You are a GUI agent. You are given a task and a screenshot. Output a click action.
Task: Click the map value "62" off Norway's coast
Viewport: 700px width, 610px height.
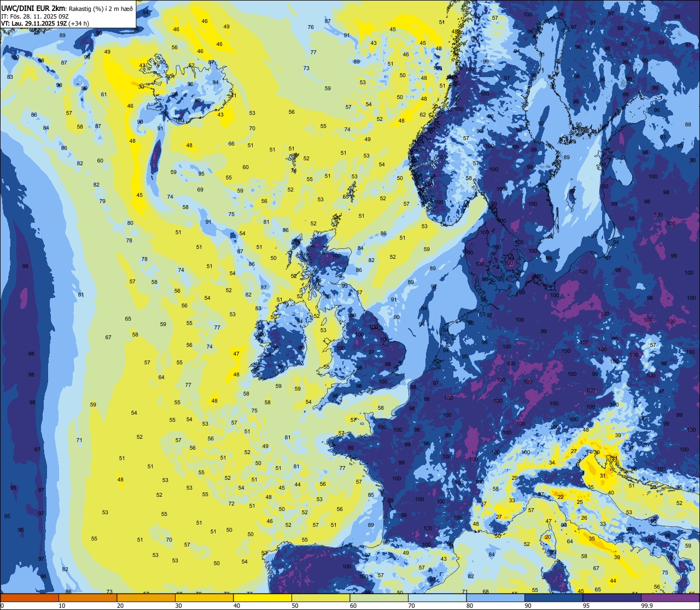tap(423, 115)
